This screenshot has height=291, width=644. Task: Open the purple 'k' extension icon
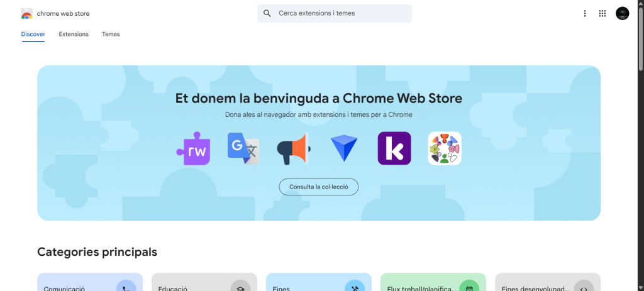tap(394, 148)
